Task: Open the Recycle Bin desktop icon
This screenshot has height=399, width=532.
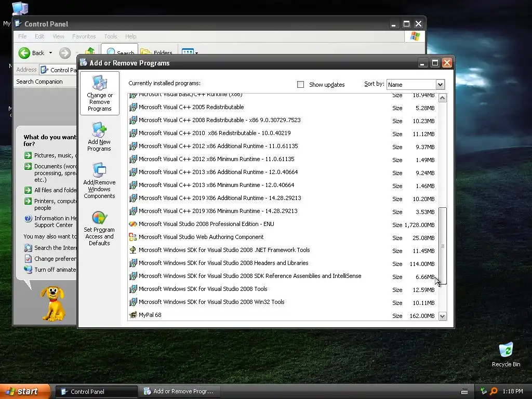Action: [x=506, y=354]
